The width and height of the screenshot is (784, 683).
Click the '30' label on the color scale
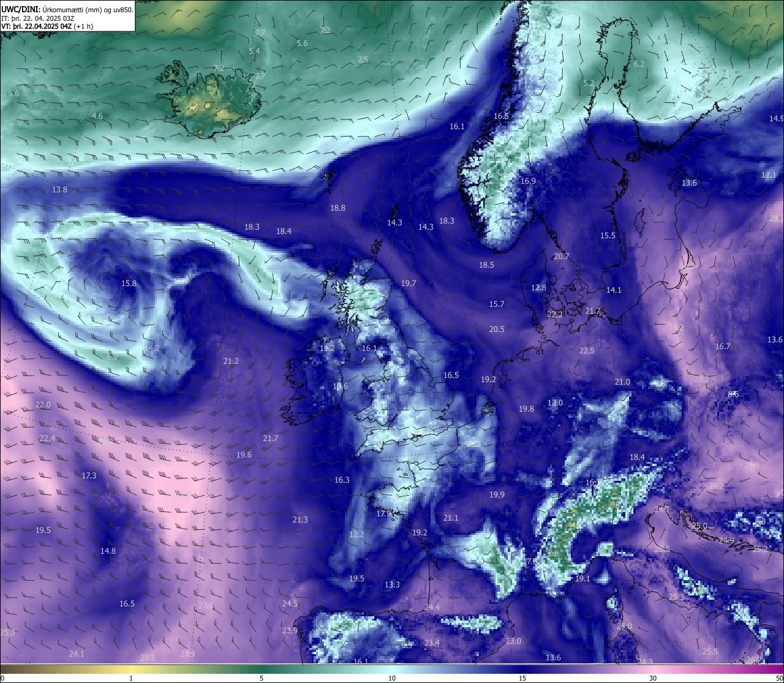[x=653, y=678]
